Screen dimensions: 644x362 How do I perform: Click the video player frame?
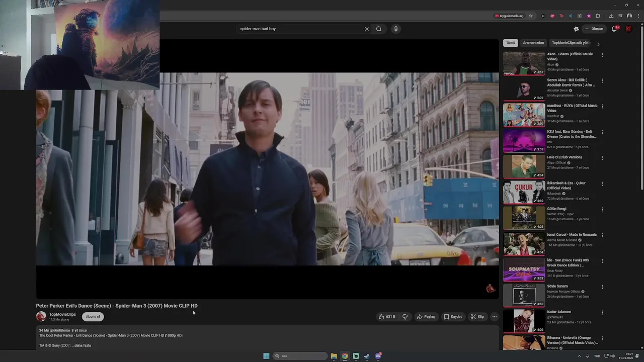tap(268, 169)
